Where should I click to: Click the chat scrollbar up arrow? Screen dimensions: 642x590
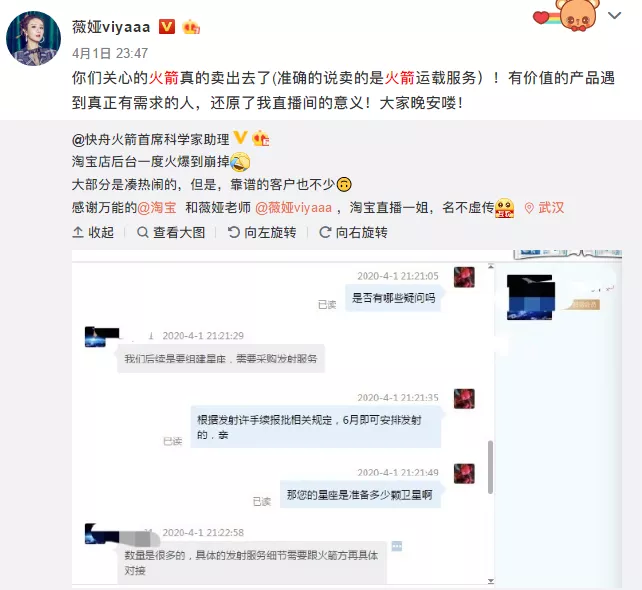(x=491, y=267)
